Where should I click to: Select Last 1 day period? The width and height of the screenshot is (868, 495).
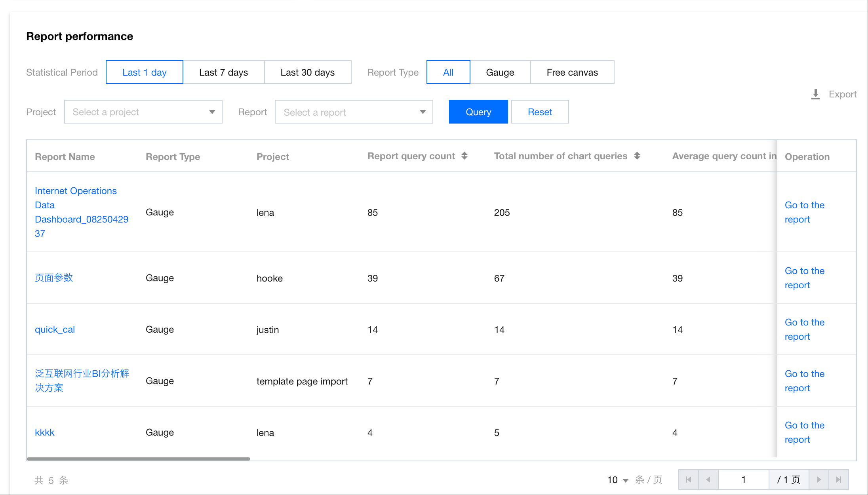tap(145, 72)
